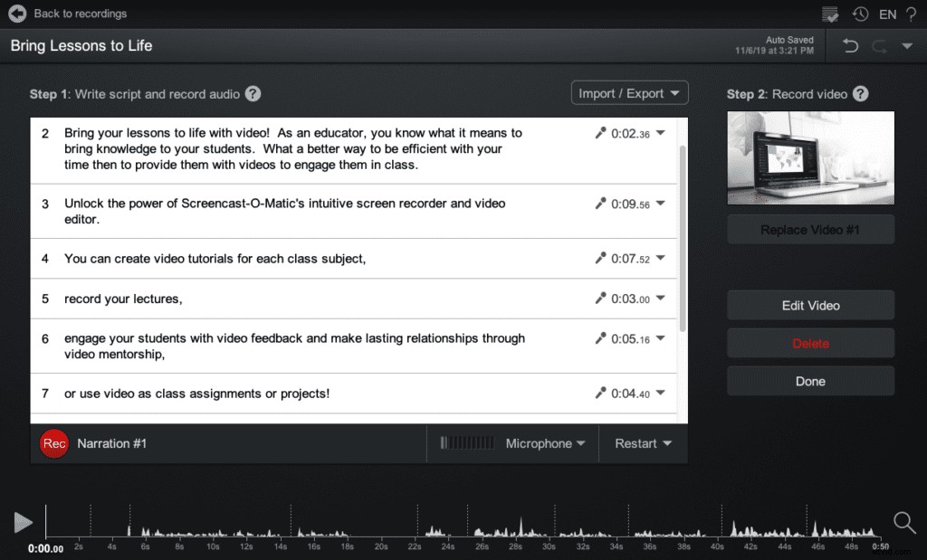Screen dimensions: 927x560
Task: Open the Restart dropdown menu
Action: (x=643, y=443)
